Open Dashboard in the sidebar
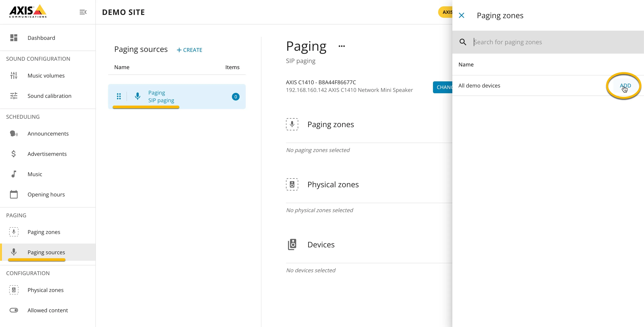The width and height of the screenshot is (644, 327). point(41,38)
